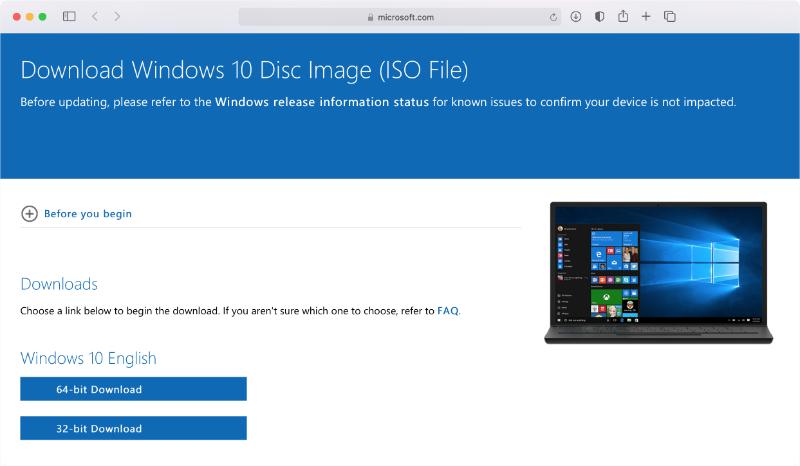
Task: Toggle the Safari sidebar icon
Action: pyautogui.click(x=69, y=16)
